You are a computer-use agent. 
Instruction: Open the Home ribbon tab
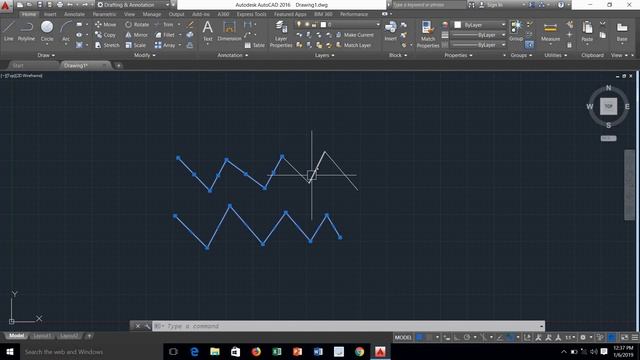[x=29, y=14]
